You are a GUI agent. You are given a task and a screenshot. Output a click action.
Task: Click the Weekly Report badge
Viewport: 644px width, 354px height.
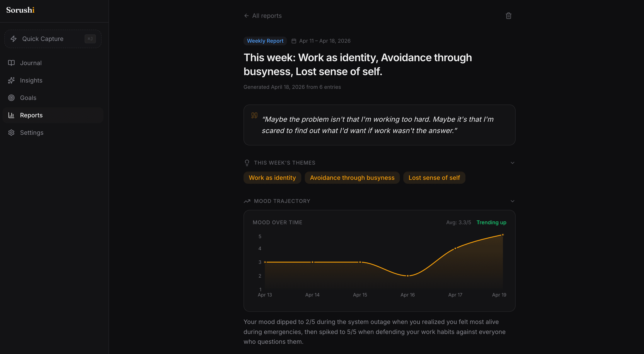click(265, 41)
